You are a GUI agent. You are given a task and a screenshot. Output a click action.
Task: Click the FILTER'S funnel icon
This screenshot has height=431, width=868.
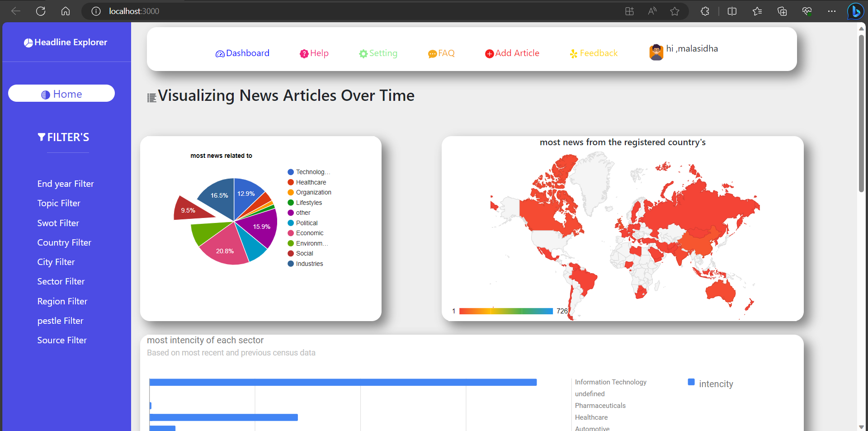[x=42, y=137]
